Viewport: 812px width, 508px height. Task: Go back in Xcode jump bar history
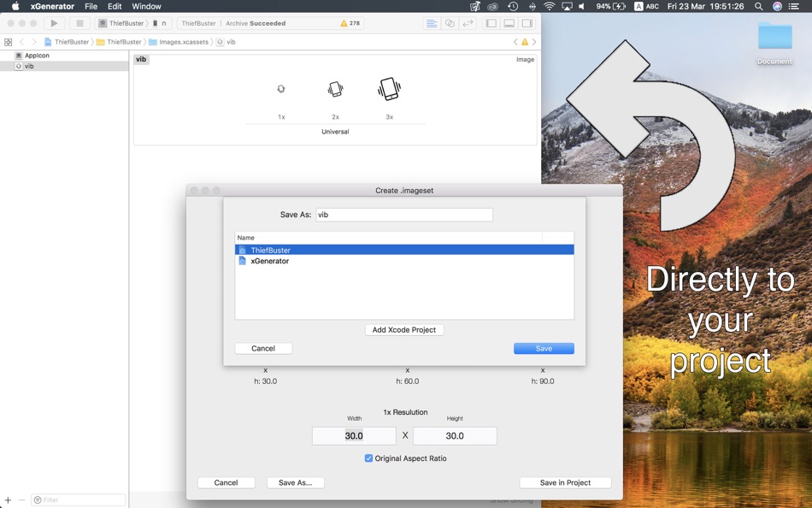pos(21,42)
